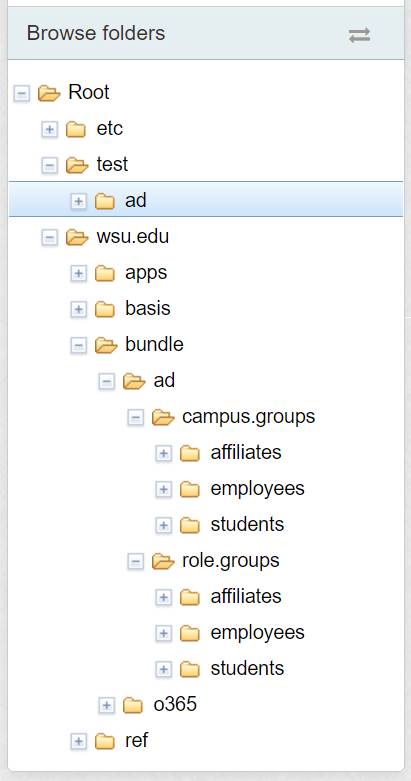Click the open folder icon beside role.groups
Viewport: 411px width, 781px height.
pyautogui.click(x=163, y=561)
